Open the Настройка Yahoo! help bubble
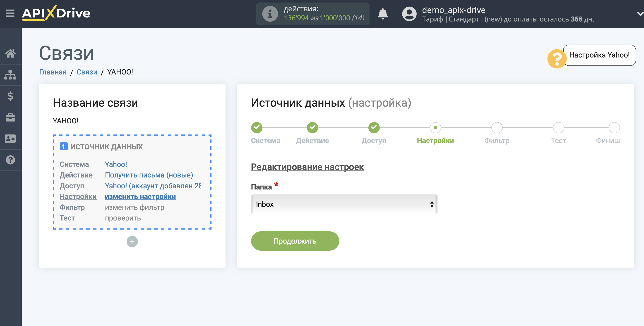Image resolution: width=644 pixels, height=326 pixels. pyautogui.click(x=599, y=55)
